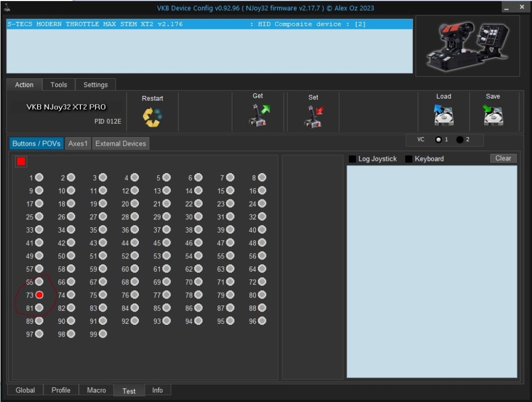Switch to the Tools tab
The width and height of the screenshot is (532, 402).
59,85
